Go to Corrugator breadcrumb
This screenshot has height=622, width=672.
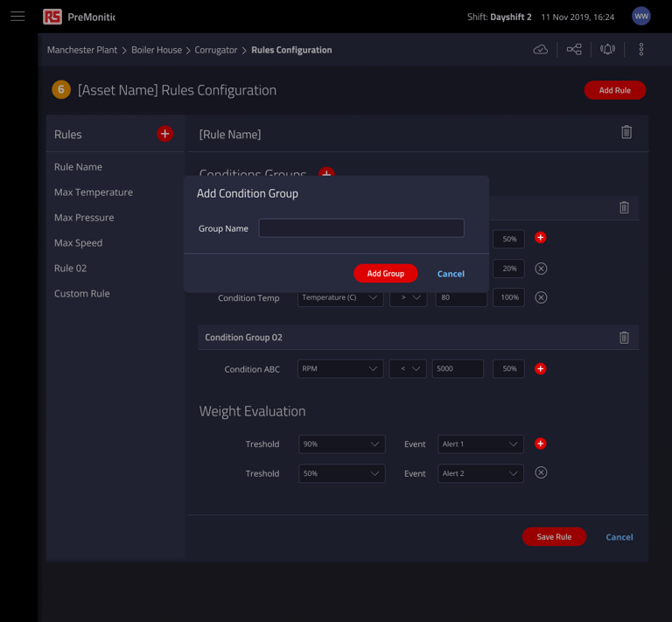[x=215, y=50]
